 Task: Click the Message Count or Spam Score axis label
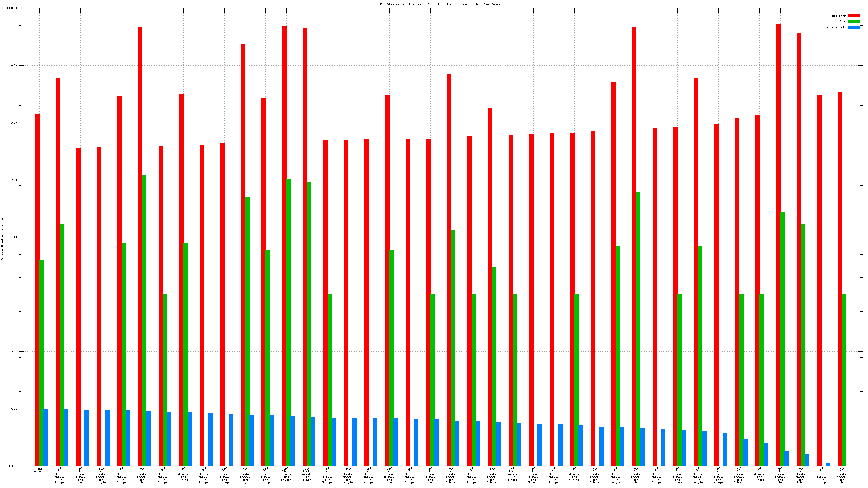pos(2,237)
